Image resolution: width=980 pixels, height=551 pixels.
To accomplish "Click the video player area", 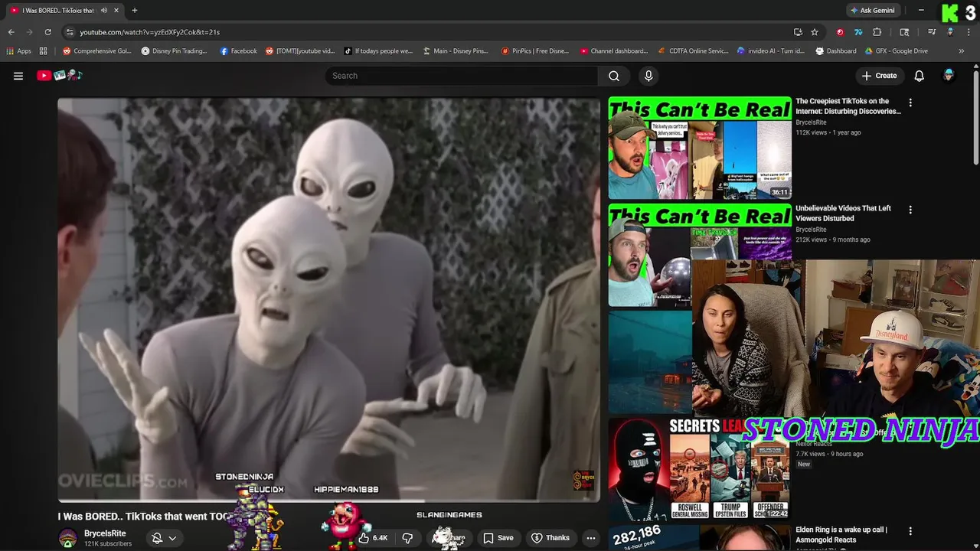I will pyautogui.click(x=329, y=299).
